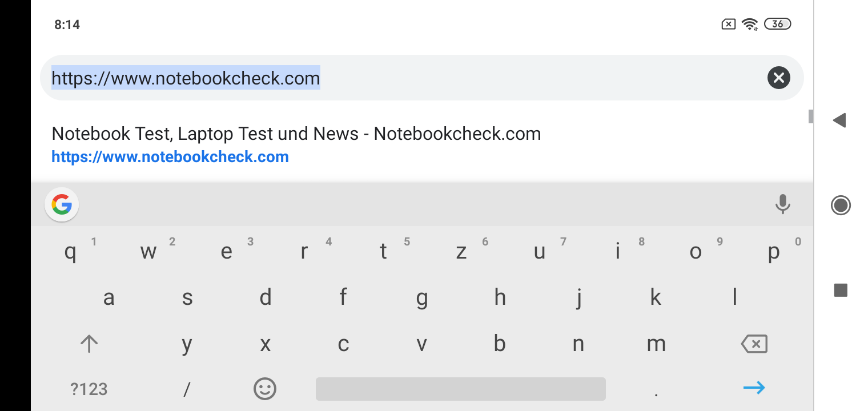The image size is (868, 411).
Task: Type the letter q key
Action: [70, 252]
